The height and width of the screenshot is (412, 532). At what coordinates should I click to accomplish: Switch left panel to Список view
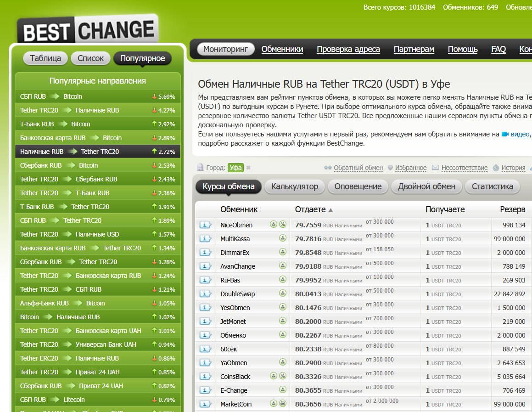90,58
